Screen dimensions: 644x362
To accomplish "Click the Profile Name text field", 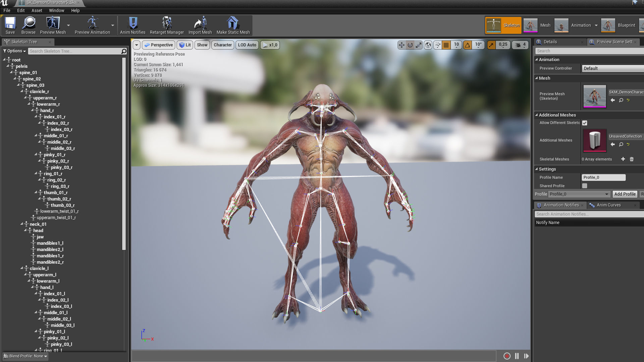I will (603, 178).
